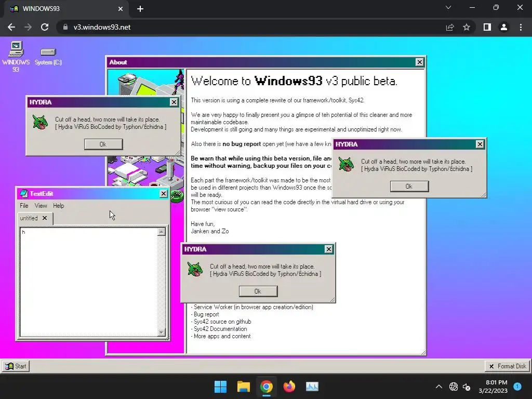Click the site lock icon

click(x=65, y=27)
